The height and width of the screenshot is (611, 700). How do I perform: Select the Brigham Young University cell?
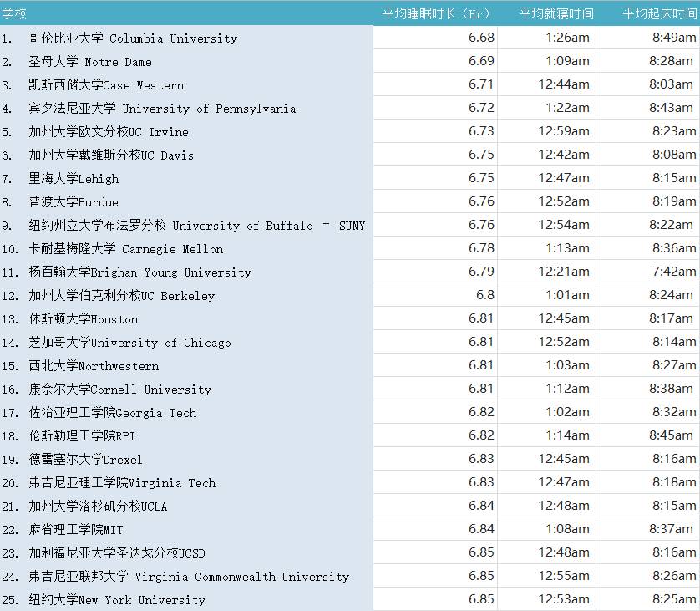click(140, 272)
